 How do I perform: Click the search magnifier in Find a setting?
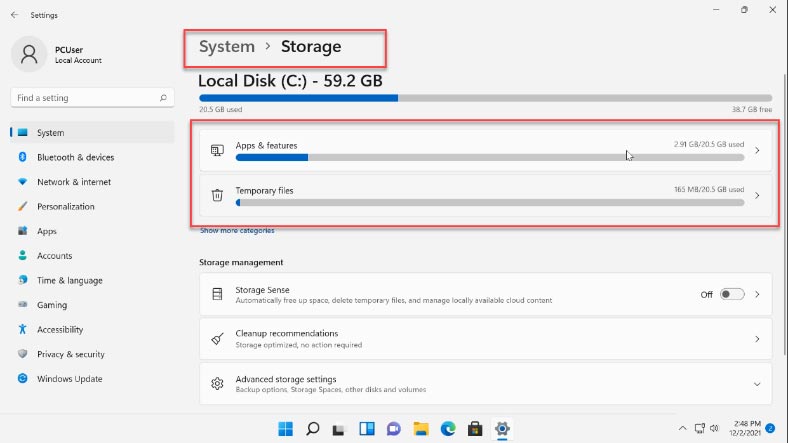click(163, 98)
